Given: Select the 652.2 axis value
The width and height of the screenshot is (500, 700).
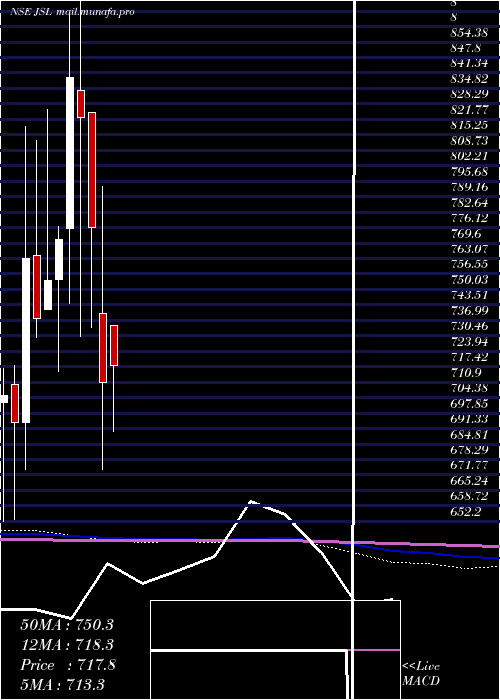Looking at the screenshot, I should [x=466, y=512].
